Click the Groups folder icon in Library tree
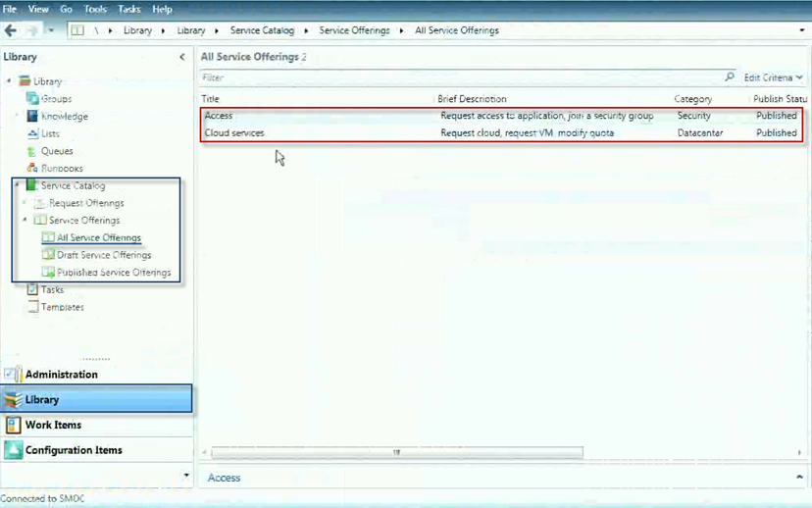812x508 pixels. pos(32,99)
